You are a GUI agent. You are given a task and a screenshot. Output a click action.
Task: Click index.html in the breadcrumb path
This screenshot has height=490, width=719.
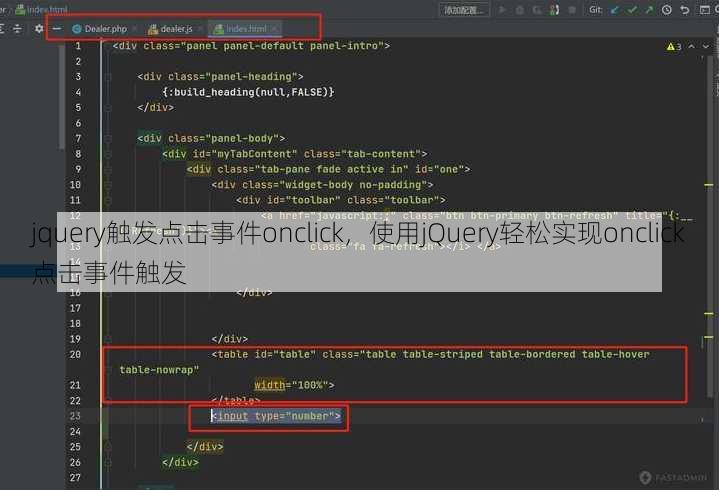pyautogui.click(x=42, y=9)
